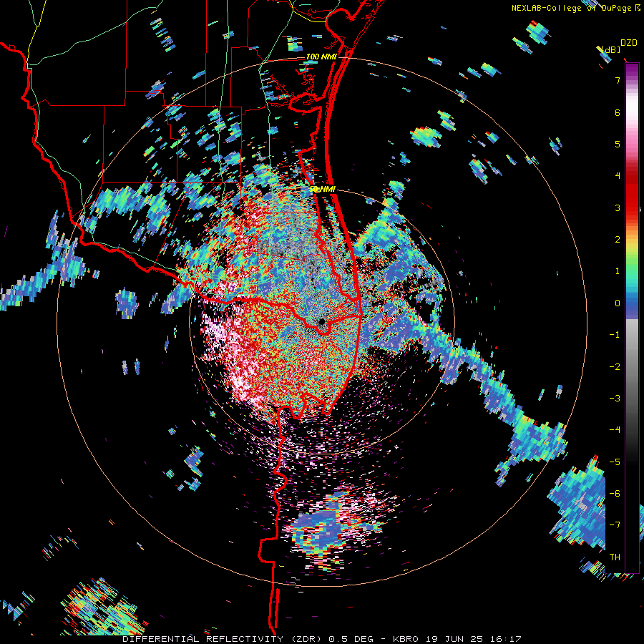Select the 50 NMI range ring label

tap(323, 190)
